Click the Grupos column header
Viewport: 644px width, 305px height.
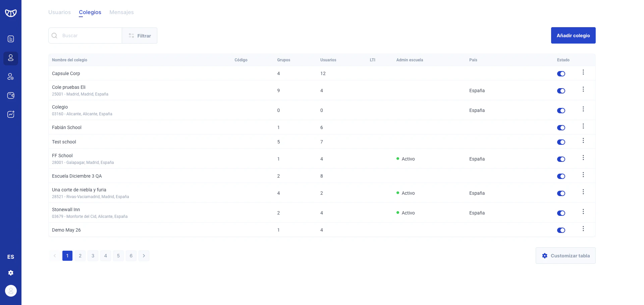tap(283, 60)
